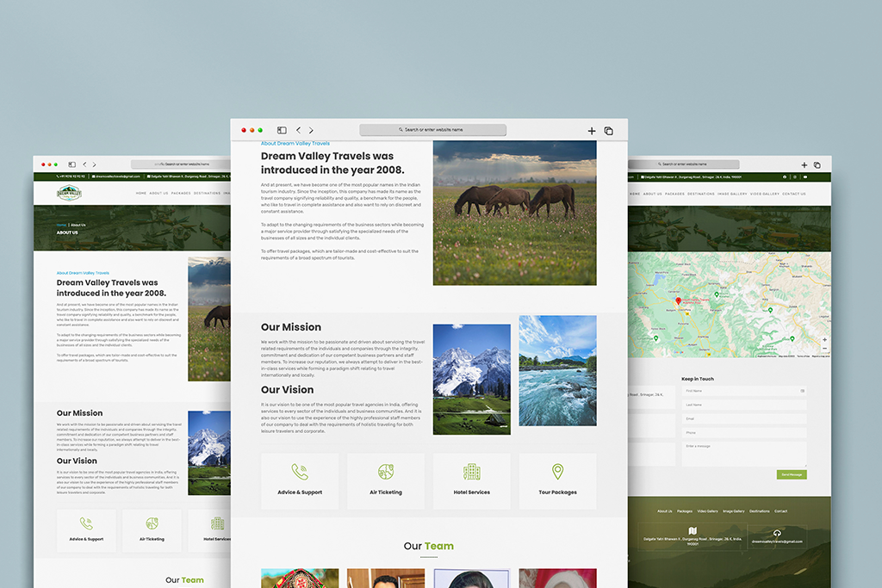Viewport: 882px width, 588px height.
Task: Click the back arrow in the left browser window
Action: [x=84, y=164]
